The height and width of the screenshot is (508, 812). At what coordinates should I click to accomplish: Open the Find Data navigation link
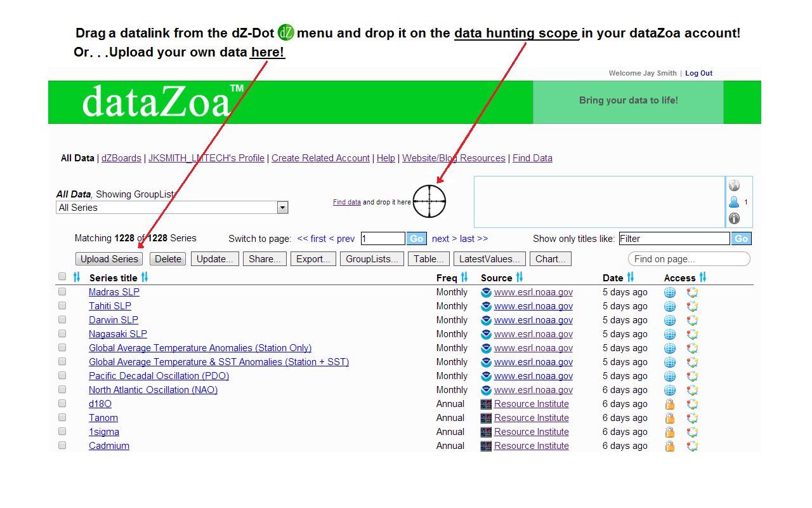tap(532, 158)
